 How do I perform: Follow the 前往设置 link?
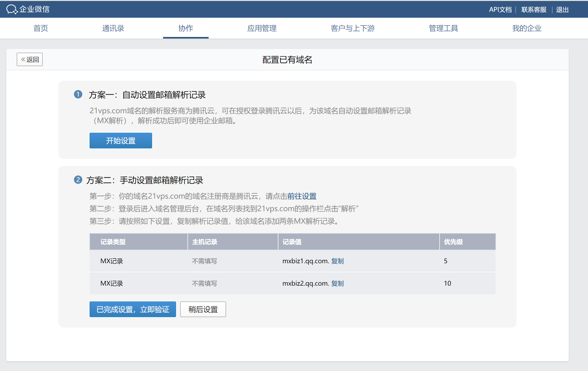(x=302, y=196)
